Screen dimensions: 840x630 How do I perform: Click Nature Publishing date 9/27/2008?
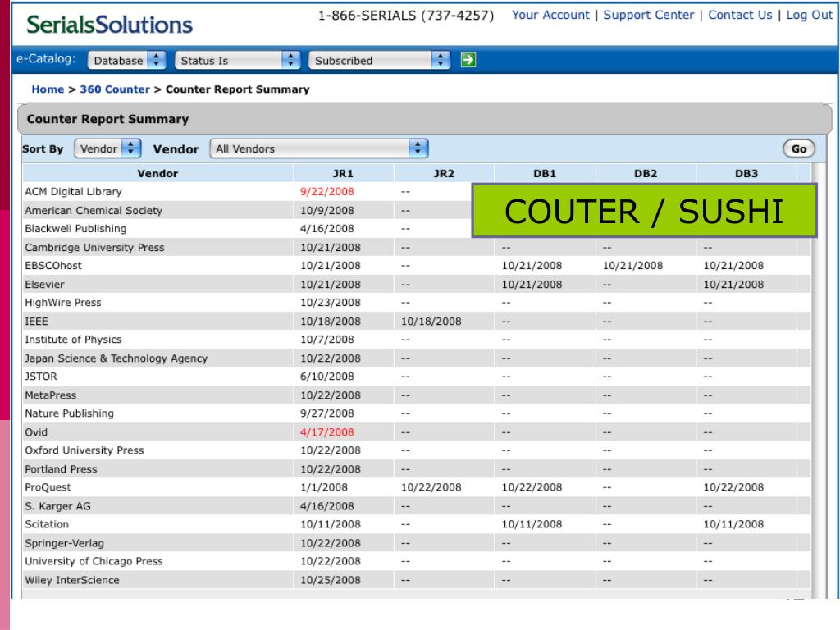(326, 413)
